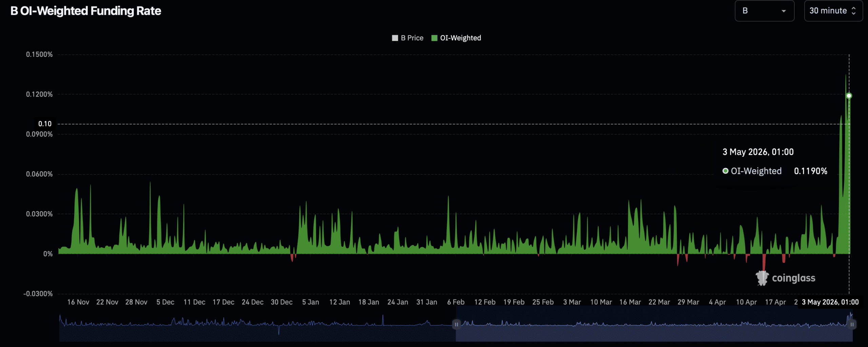Viewport: 868px width, 347px height.
Task: Open the 30 minute interval selector
Action: click(x=833, y=11)
